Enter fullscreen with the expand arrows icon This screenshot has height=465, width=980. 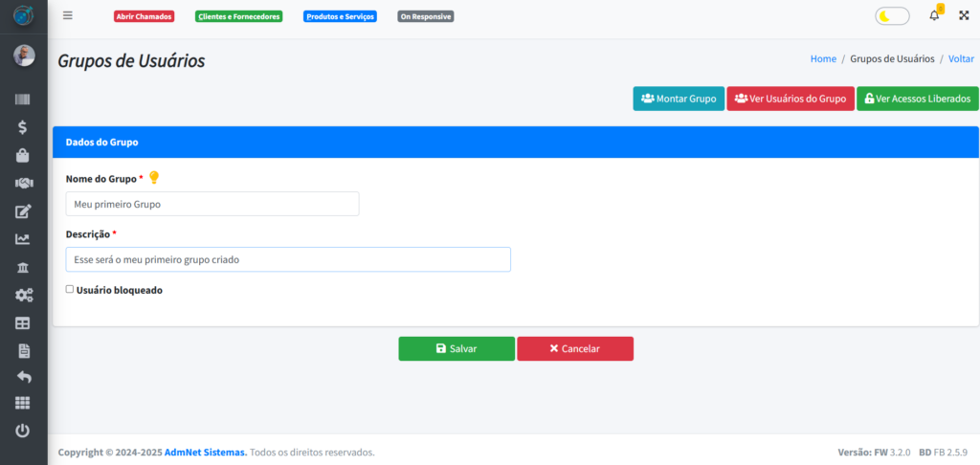[x=964, y=16]
